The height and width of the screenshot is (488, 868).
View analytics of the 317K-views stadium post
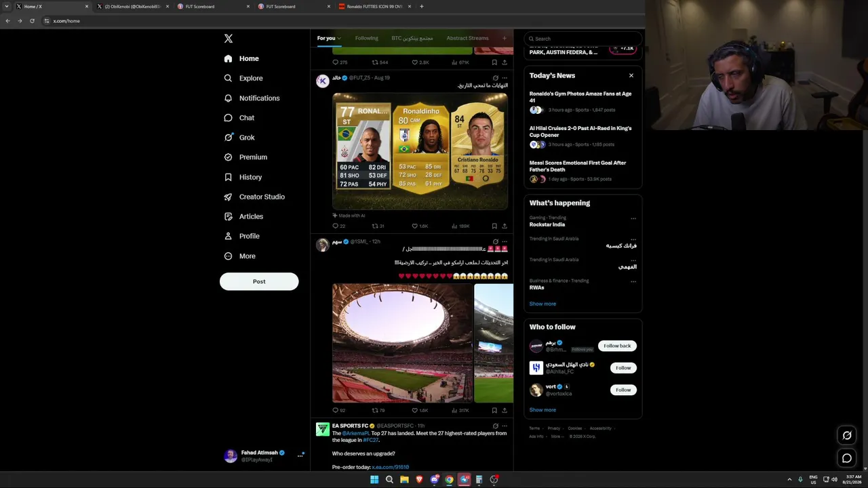click(x=460, y=410)
